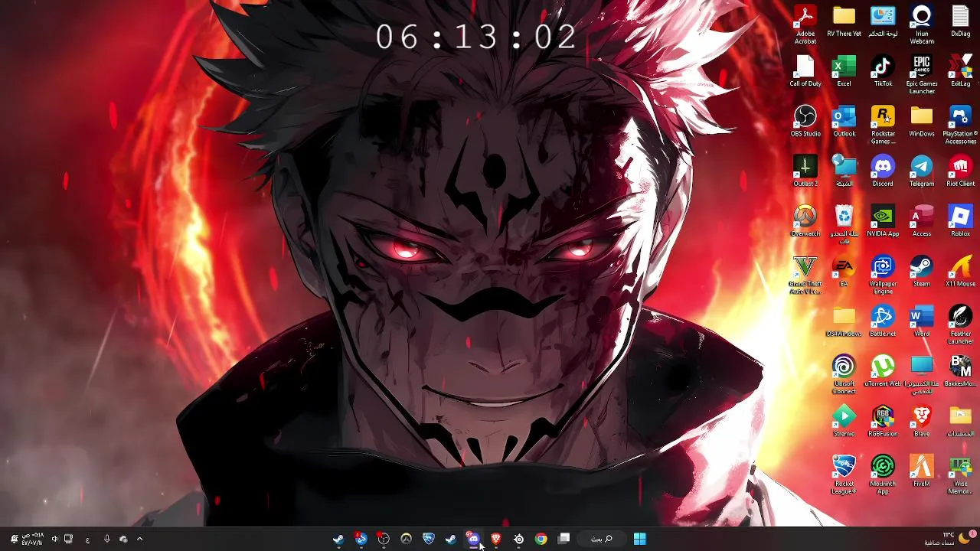Switch input language via tray indicator
980x551 pixels.
pos(87,539)
